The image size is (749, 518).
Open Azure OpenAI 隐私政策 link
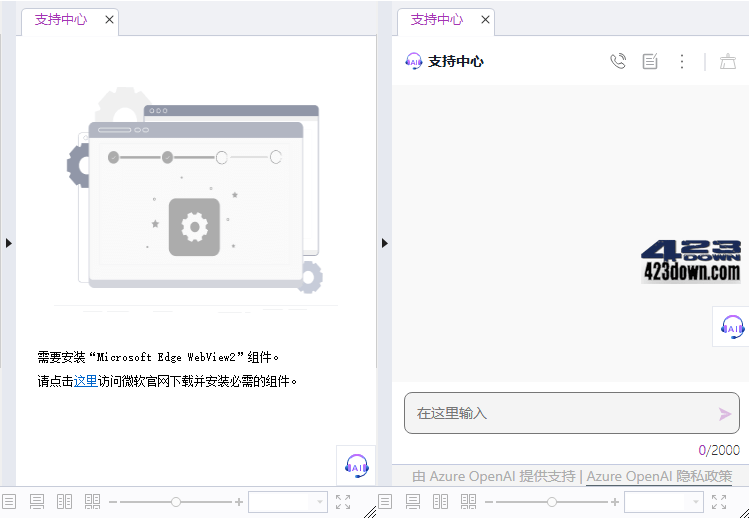point(659,476)
